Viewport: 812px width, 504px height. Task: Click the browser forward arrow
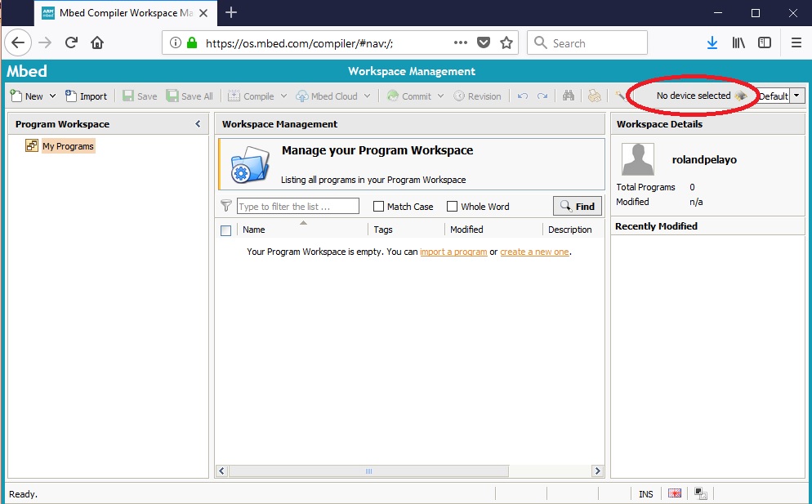coord(45,42)
